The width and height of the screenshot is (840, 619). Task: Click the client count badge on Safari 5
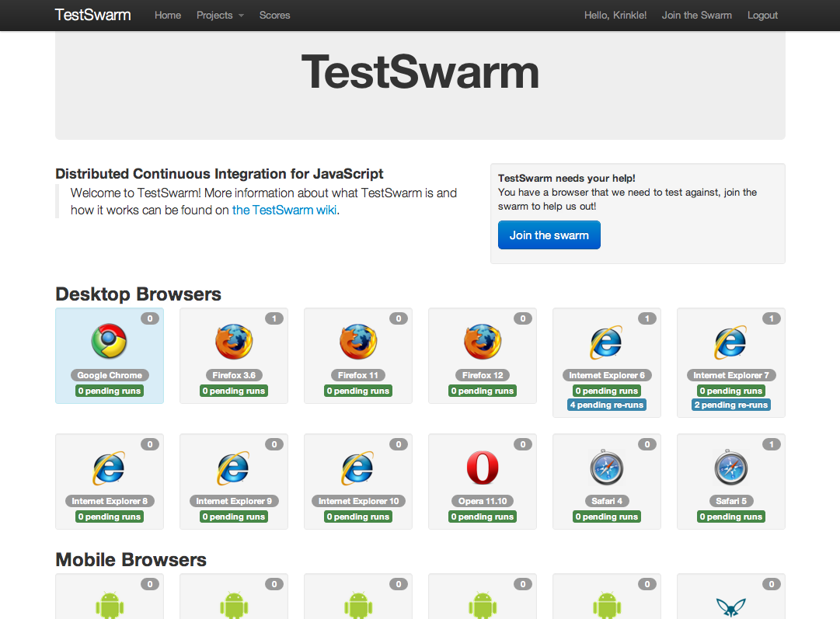click(771, 444)
